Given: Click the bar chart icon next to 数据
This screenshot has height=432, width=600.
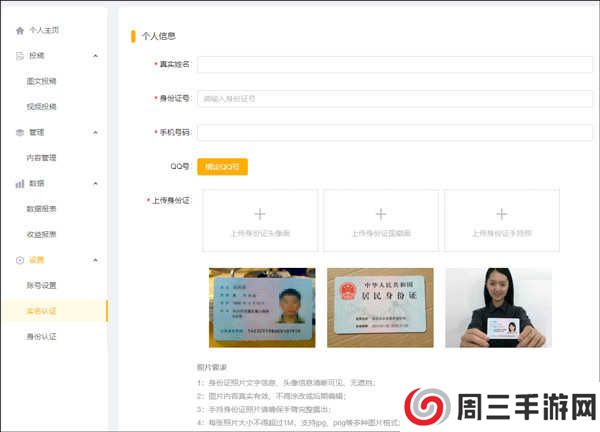Looking at the screenshot, I should click(19, 183).
